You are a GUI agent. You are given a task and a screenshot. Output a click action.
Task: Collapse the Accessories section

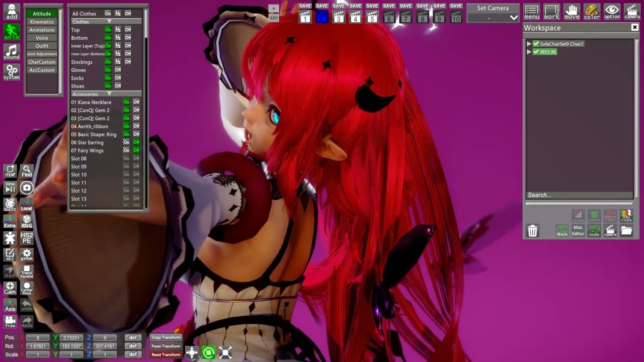109,94
